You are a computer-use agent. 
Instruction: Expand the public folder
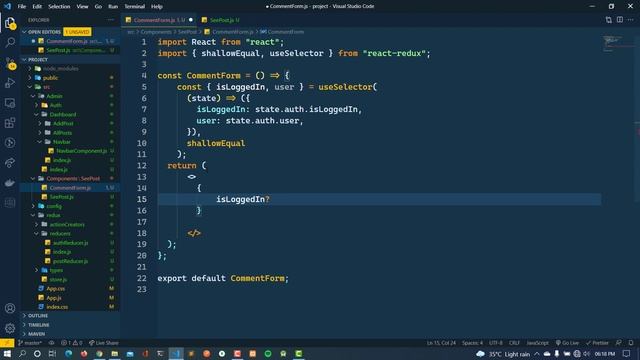point(50,78)
